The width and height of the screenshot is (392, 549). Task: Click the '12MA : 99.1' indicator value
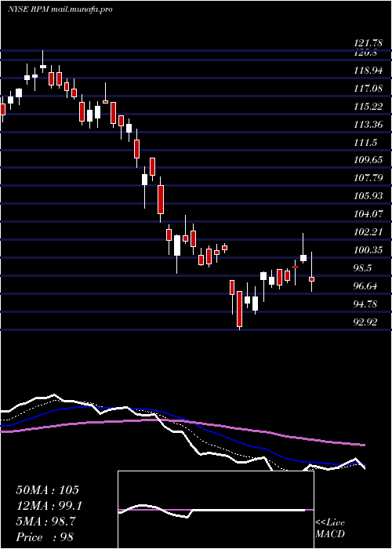49,506
